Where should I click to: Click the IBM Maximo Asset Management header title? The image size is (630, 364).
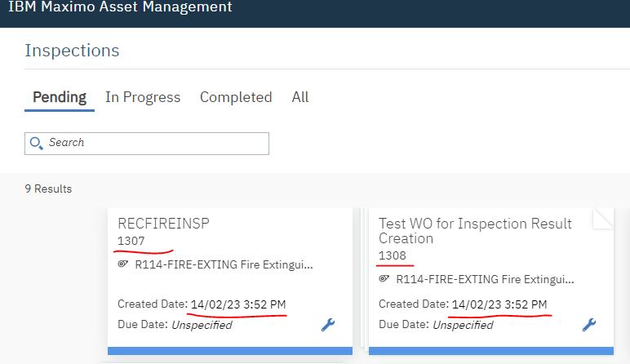tap(120, 7)
